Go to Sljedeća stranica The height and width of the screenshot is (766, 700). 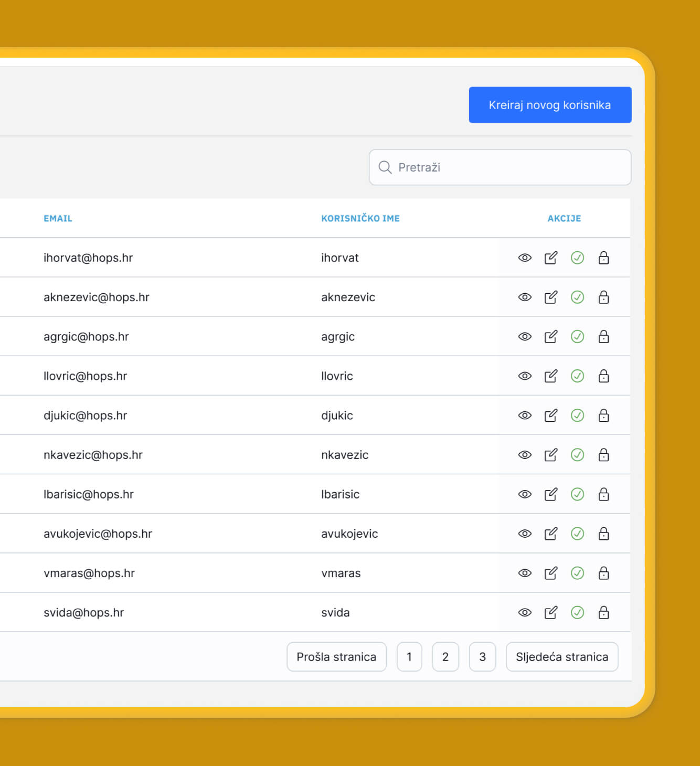coord(562,657)
